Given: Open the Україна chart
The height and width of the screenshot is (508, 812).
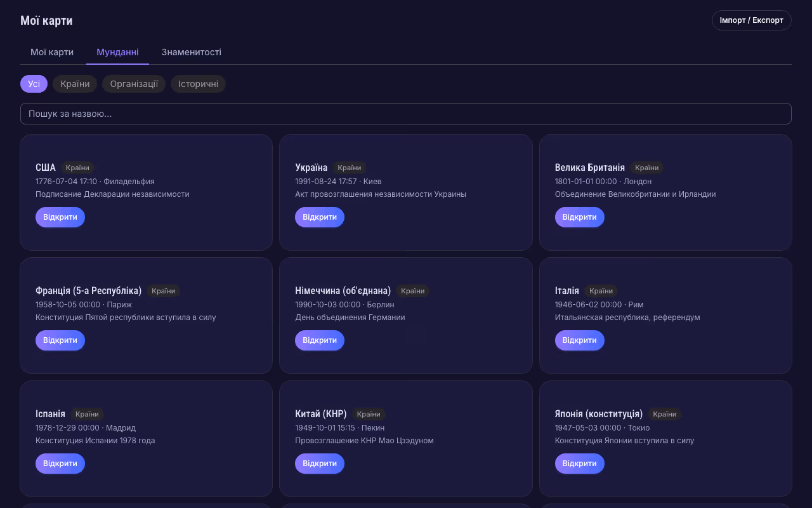Looking at the screenshot, I should pos(320,217).
